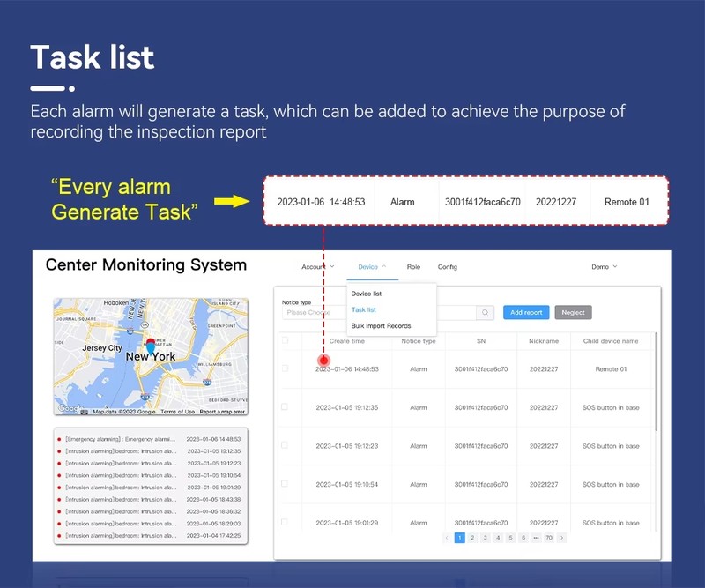Collapse the Device dropdown menu
Image resolution: width=705 pixels, height=588 pixels.
[372, 267]
